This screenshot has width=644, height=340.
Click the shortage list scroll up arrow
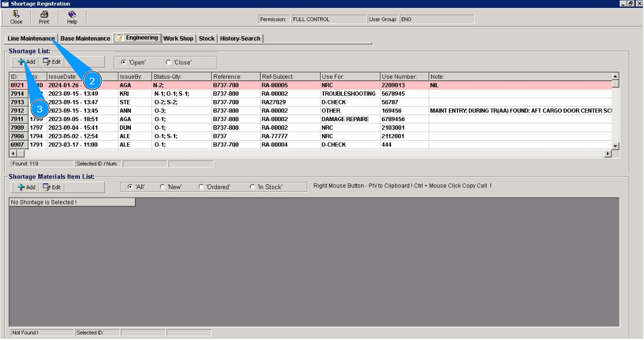point(615,76)
